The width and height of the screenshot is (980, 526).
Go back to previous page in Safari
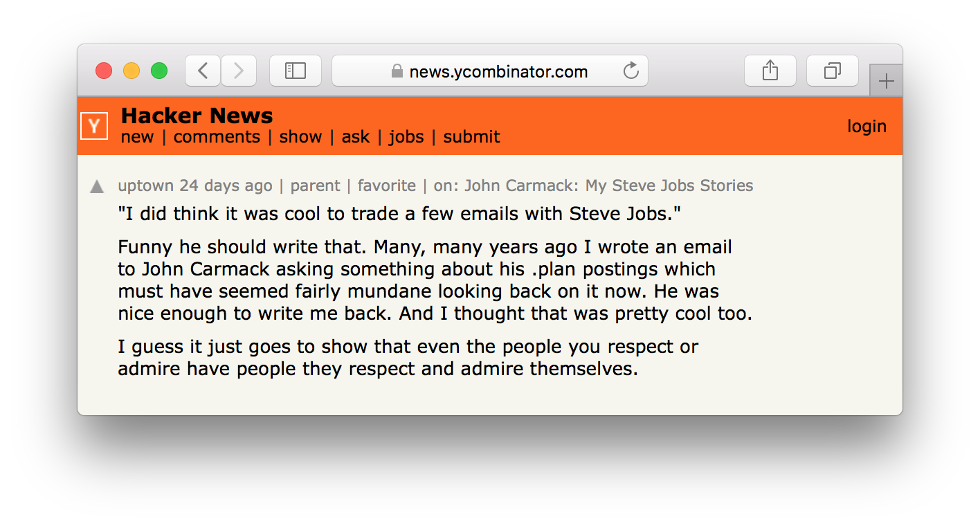[203, 71]
